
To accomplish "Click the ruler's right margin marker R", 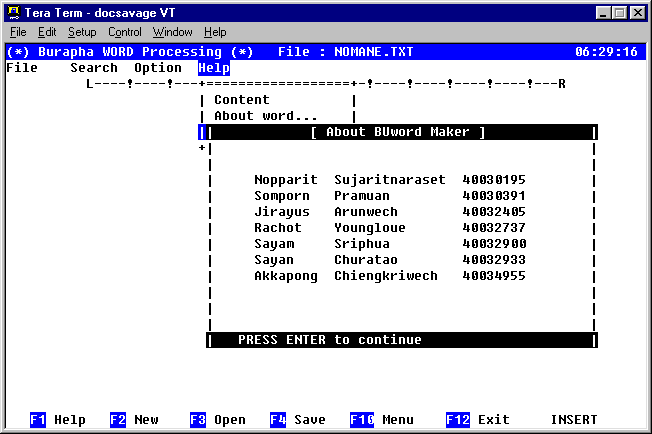I will coord(562,84).
